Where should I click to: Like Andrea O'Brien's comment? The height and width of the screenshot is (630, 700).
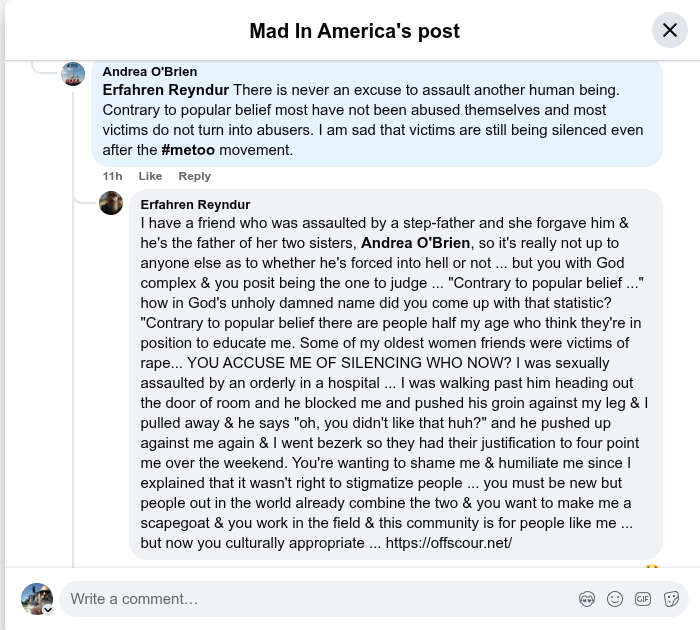point(150,176)
